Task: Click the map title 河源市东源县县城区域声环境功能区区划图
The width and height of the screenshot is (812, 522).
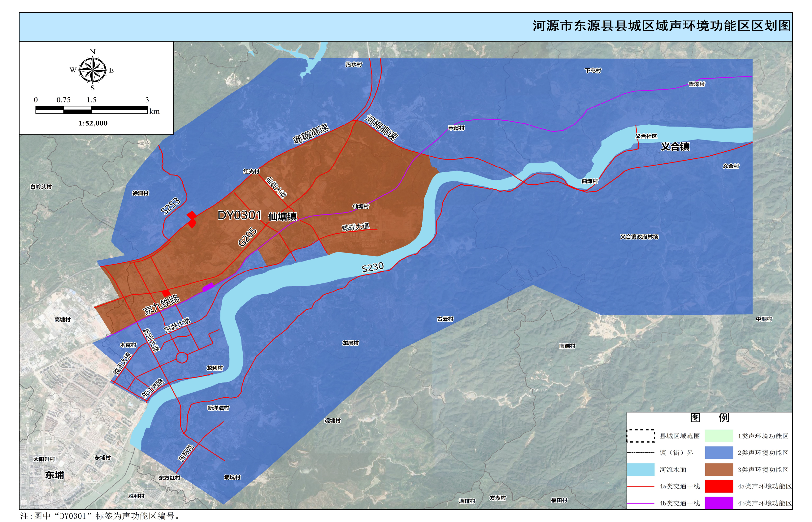Action: (x=661, y=26)
